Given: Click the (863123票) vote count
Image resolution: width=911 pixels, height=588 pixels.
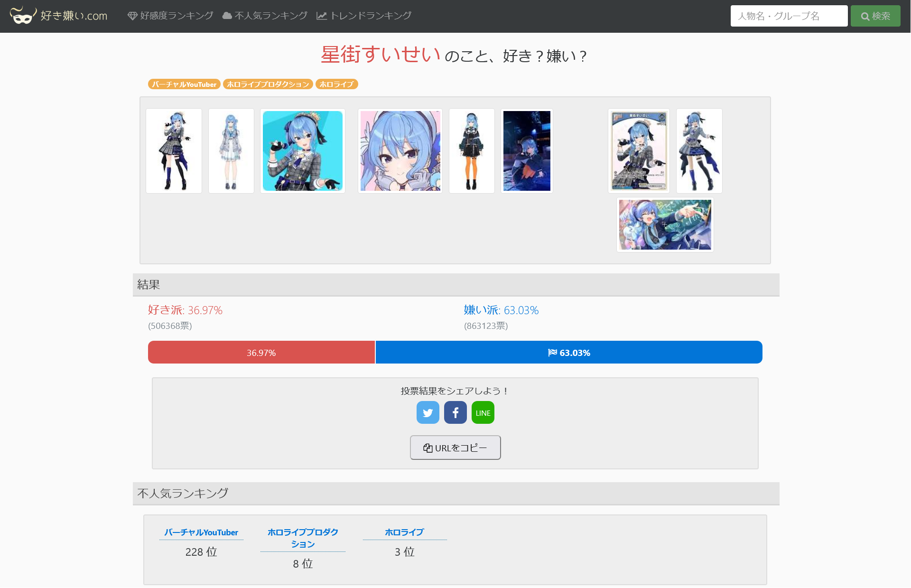Looking at the screenshot, I should (x=486, y=326).
